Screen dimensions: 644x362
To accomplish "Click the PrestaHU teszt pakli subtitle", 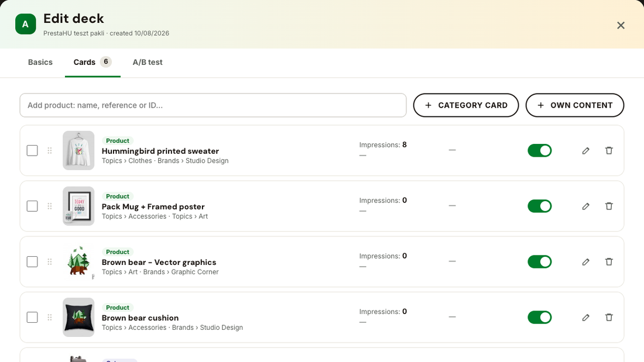I will tap(74, 33).
